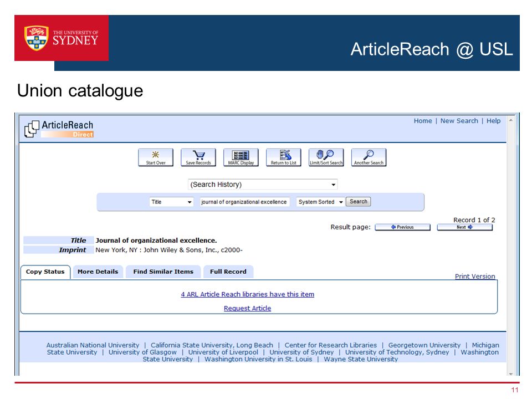Viewport: 532px width, 399px height.
Task: Click the scrollbar down arrow
Action: (x=510, y=374)
